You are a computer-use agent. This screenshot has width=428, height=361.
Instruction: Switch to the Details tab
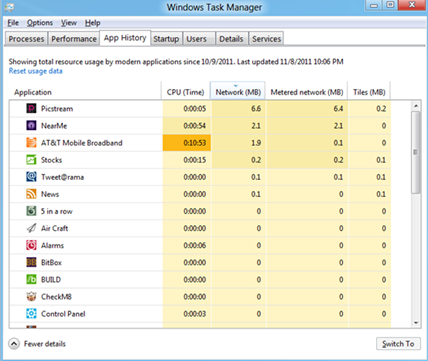tap(231, 39)
